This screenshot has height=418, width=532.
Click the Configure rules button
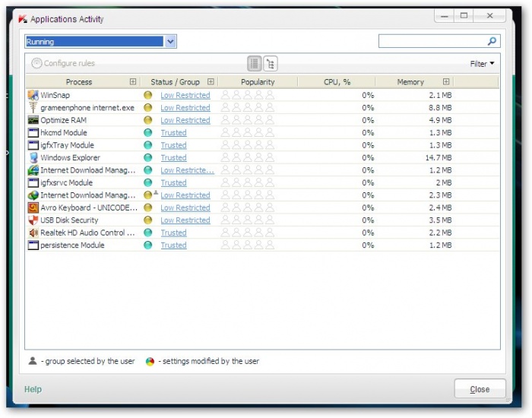pos(63,63)
